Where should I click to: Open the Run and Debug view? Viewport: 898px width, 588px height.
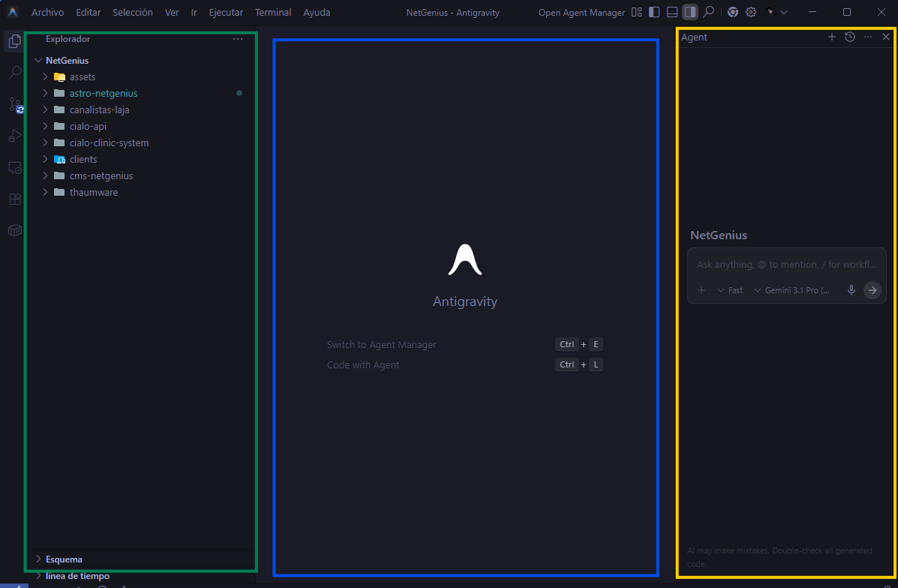14,136
